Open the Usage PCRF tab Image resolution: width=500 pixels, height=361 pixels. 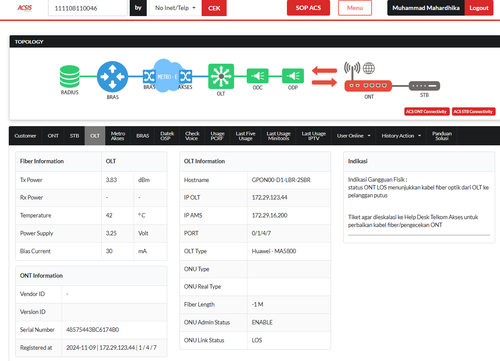pyautogui.click(x=217, y=136)
